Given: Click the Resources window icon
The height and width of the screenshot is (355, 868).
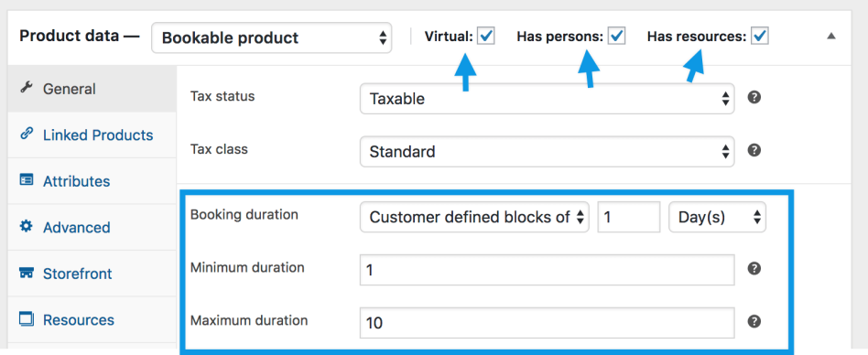Looking at the screenshot, I should (x=26, y=319).
